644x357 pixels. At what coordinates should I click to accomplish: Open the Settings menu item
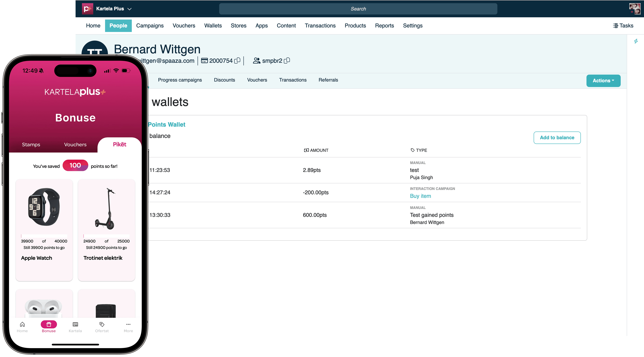point(412,26)
